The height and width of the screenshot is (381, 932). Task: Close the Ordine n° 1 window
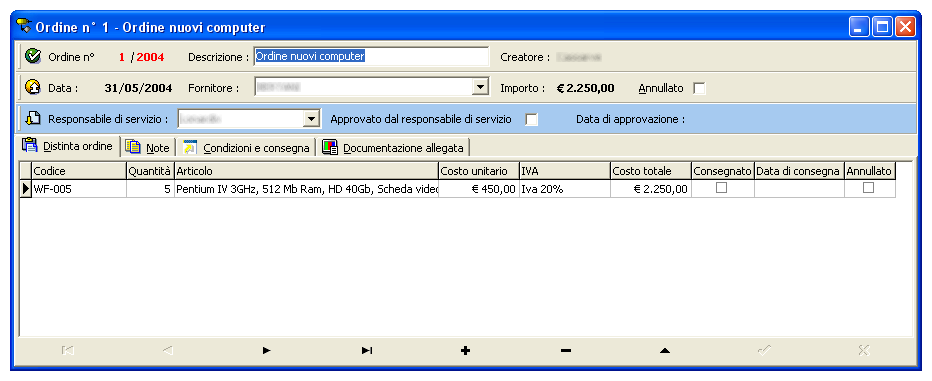(x=905, y=27)
